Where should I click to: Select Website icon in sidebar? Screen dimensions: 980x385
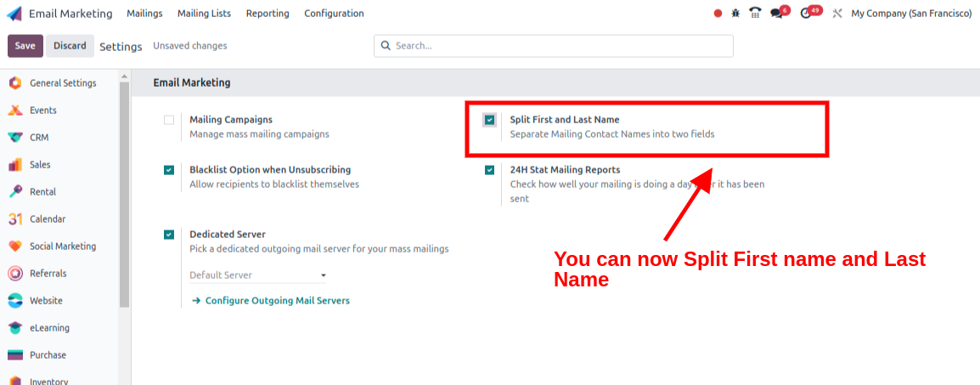(15, 301)
